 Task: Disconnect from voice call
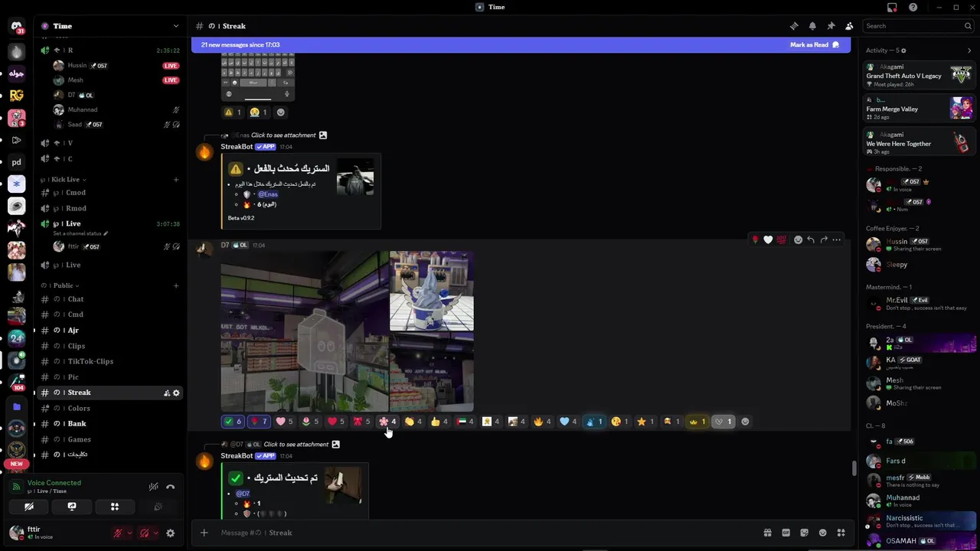tap(171, 487)
